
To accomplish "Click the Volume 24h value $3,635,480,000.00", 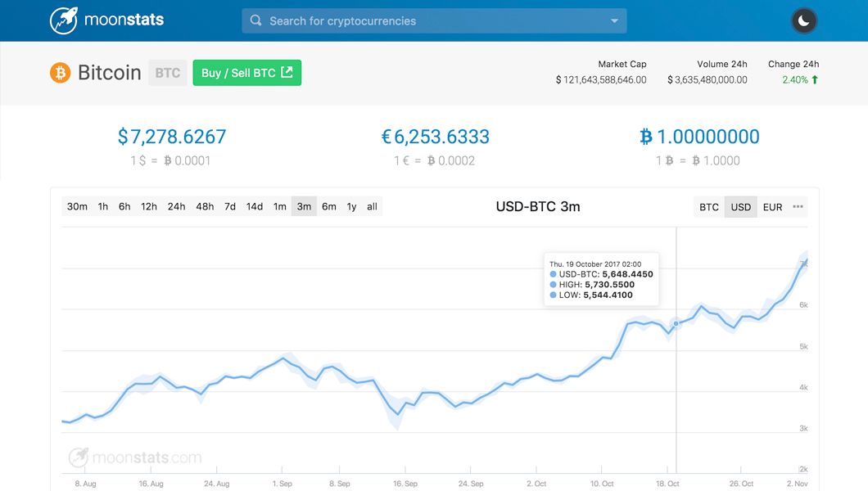I will [708, 79].
